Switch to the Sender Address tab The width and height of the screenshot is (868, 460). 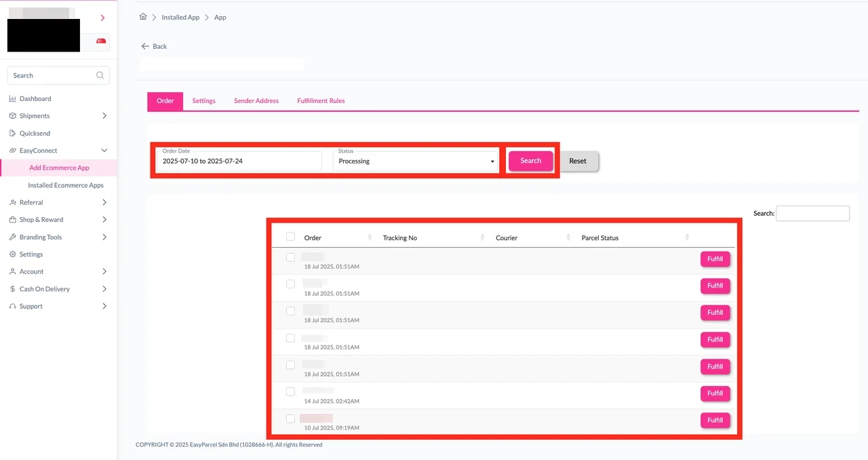[256, 100]
